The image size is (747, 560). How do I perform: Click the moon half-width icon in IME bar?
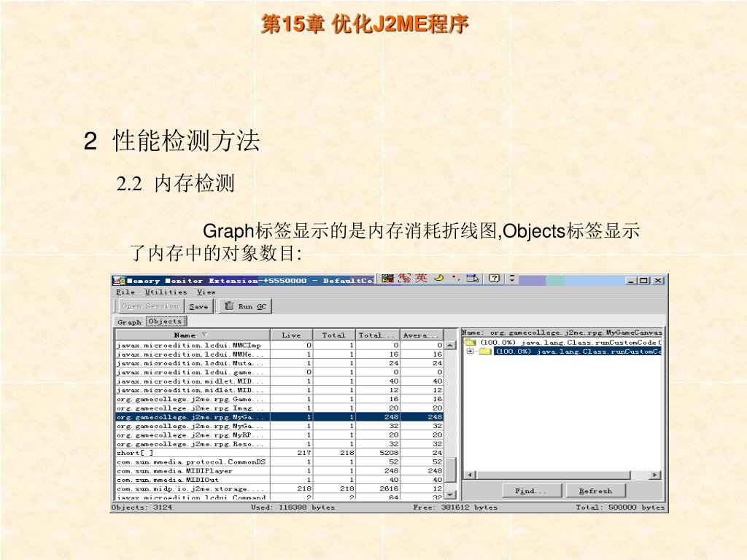click(438, 278)
